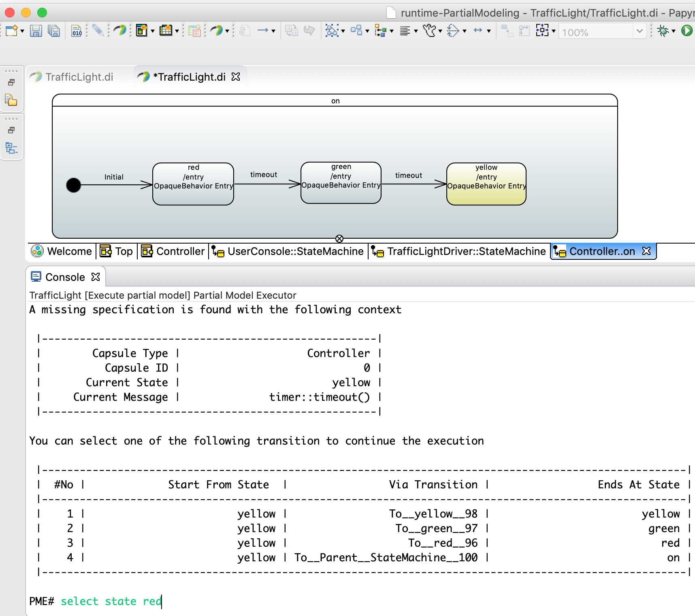This screenshot has height=616, width=695.
Task: Click the To__Parent__StateMachine__100 entry
Action: pos(386,558)
